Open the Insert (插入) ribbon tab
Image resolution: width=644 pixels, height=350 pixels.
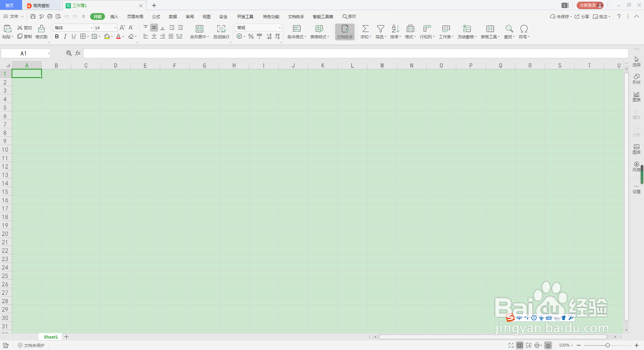(114, 16)
